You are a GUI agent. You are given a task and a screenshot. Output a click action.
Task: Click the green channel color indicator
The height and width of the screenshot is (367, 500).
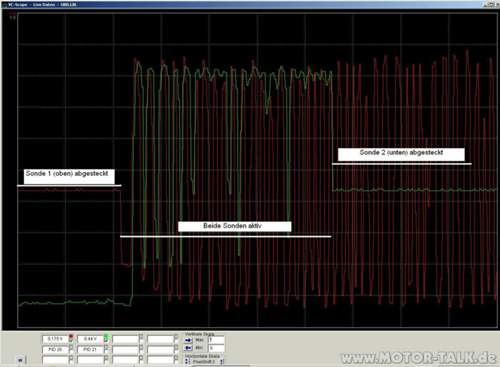click(x=106, y=337)
